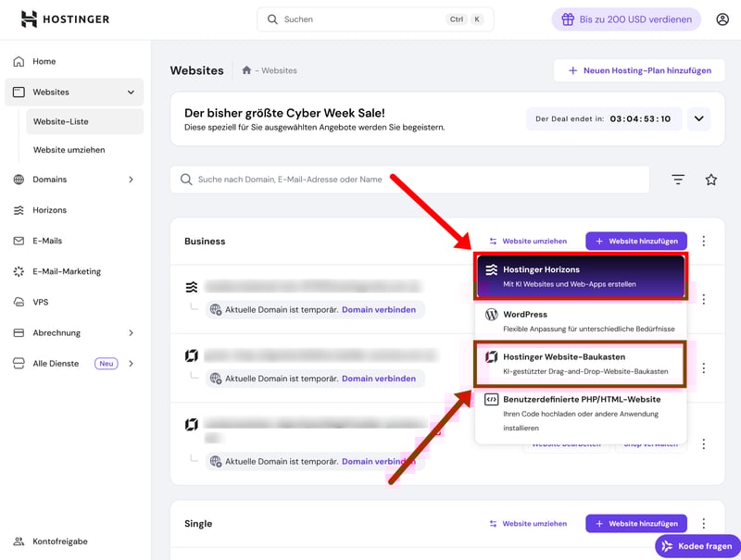The width and height of the screenshot is (741, 560).
Task: Select Hostinger Website-Baukasten option
Action: pyautogui.click(x=581, y=363)
